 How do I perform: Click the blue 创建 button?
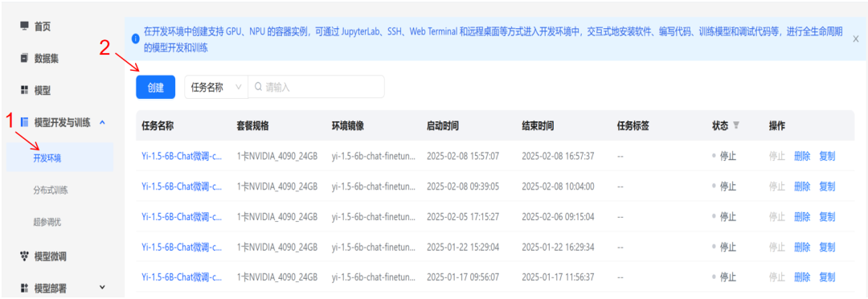click(156, 87)
